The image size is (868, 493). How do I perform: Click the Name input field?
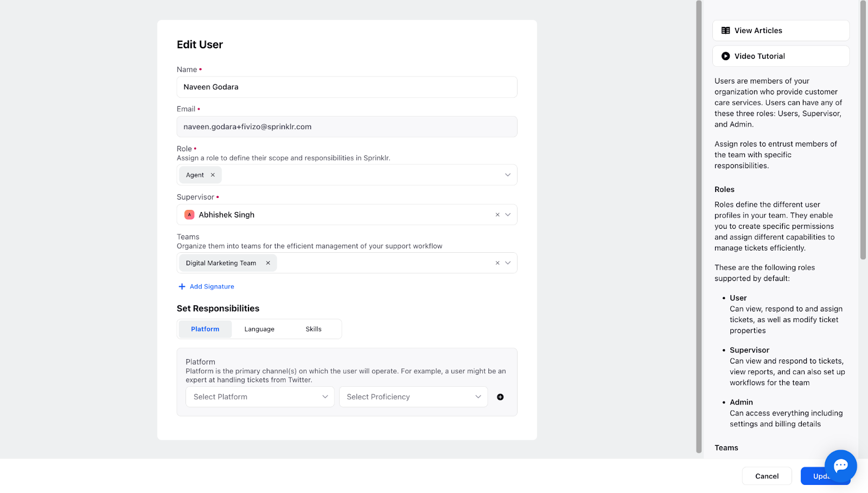(347, 87)
